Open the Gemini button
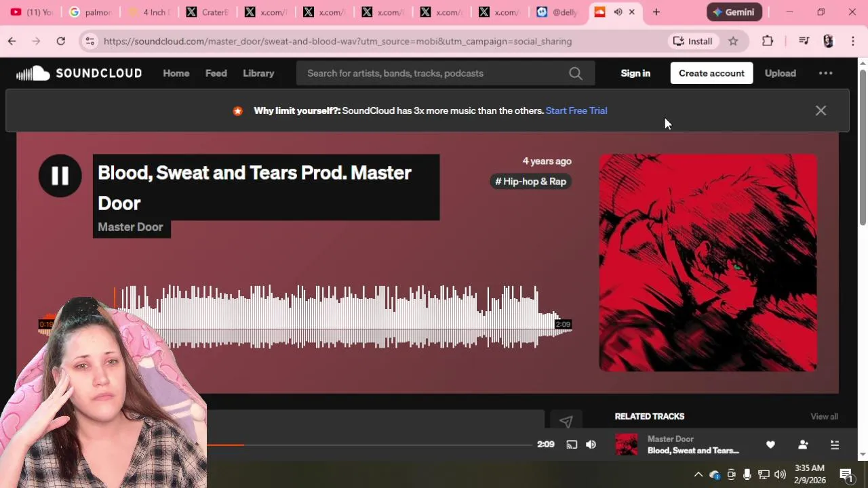The height and width of the screenshot is (488, 868). coord(734,12)
